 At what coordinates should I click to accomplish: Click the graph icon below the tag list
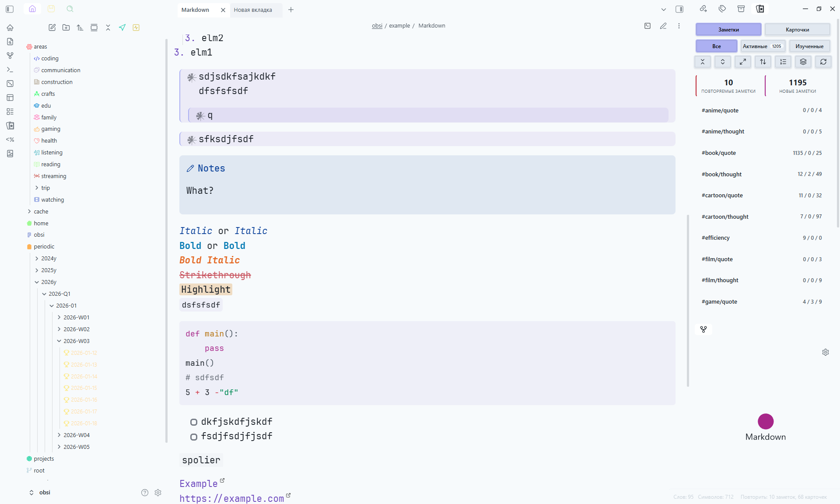click(x=703, y=329)
